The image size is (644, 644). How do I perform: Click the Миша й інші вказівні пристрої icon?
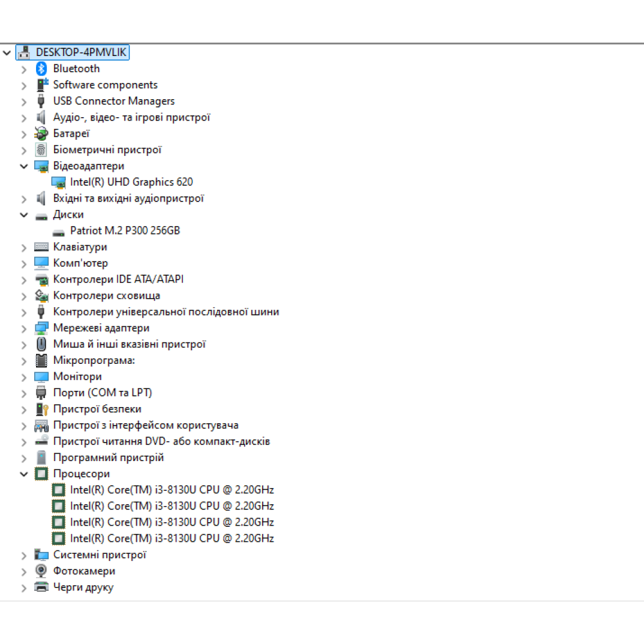41,345
